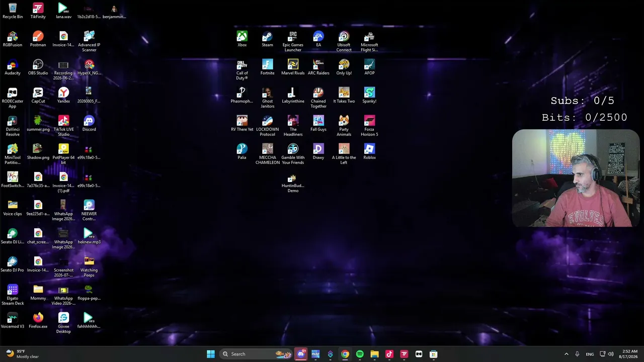Select the Postman desktop shortcut
The image size is (644, 362).
(x=38, y=39)
